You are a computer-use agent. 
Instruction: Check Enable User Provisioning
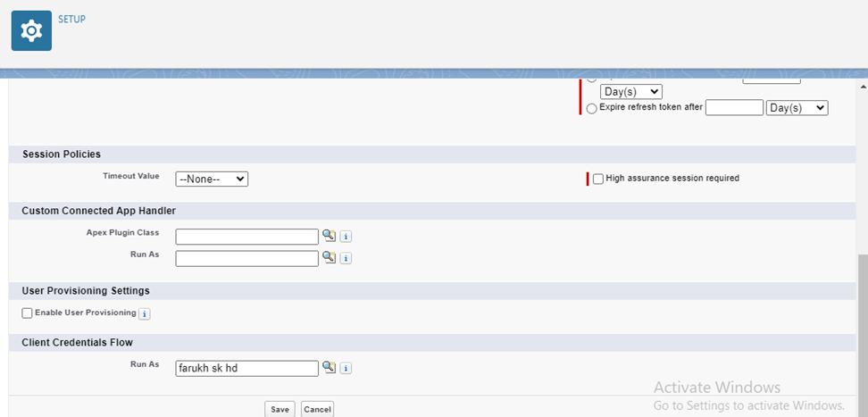pos(27,313)
